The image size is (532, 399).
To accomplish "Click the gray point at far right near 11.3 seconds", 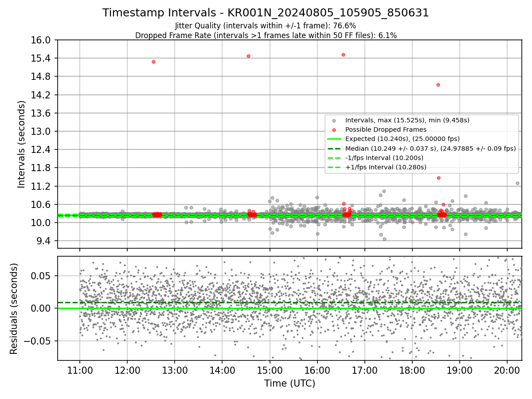I will 517,183.
